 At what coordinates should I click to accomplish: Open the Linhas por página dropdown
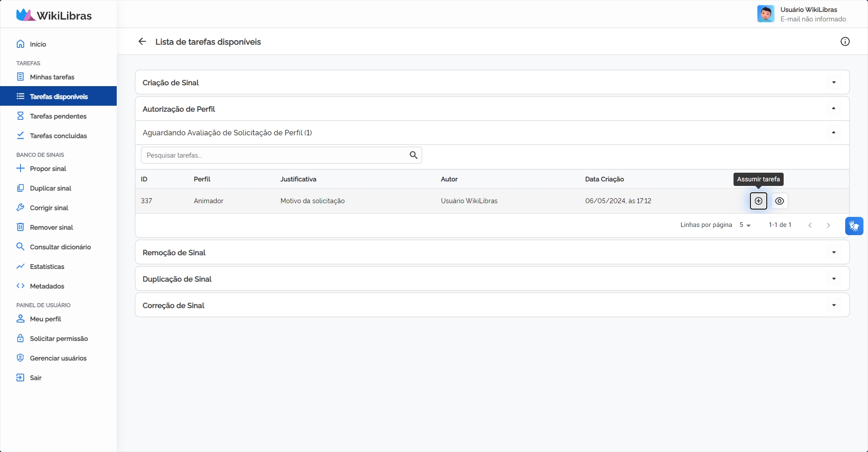point(745,225)
